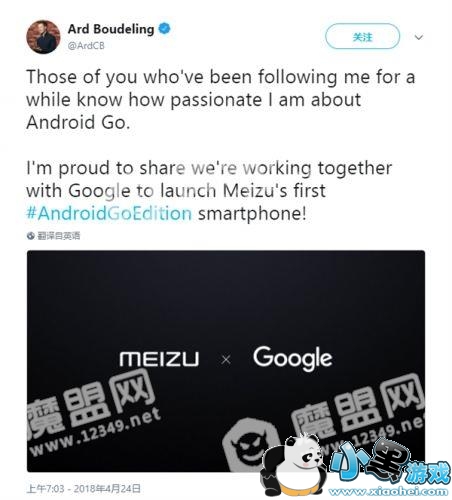
Task: Click the × symbol between logos
Action: [x=226, y=360]
